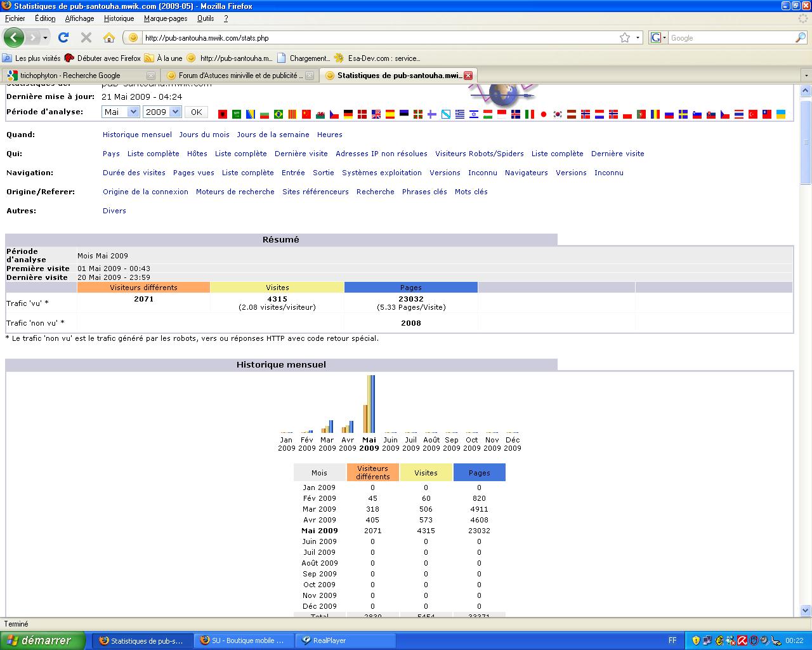The image size is (812, 650).
Task: Click inside the URL address field
Action: [x=381, y=37]
